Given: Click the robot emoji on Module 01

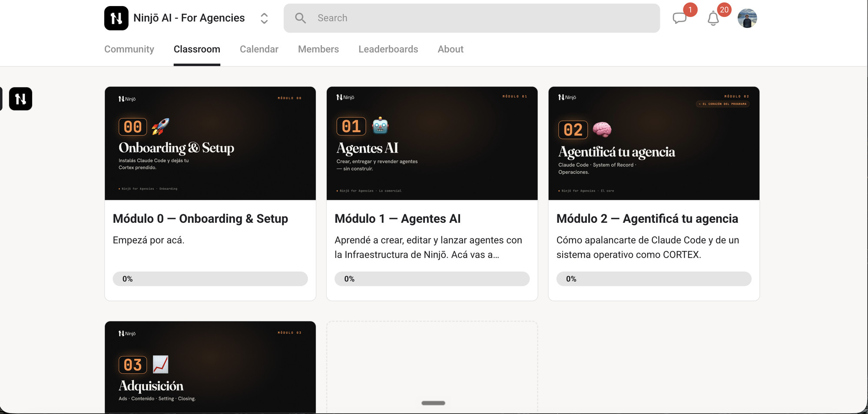Looking at the screenshot, I should (380, 126).
